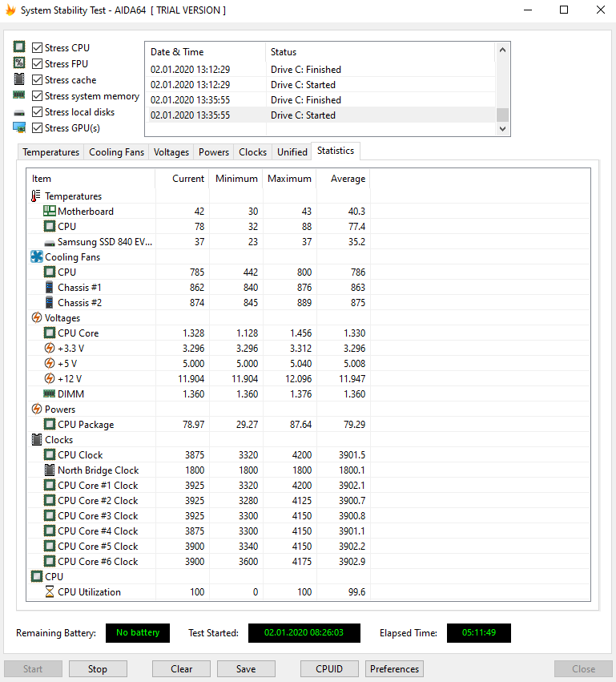This screenshot has height=682, width=616.
Task: Click the +12 V lightning icon
Action: 50,378
